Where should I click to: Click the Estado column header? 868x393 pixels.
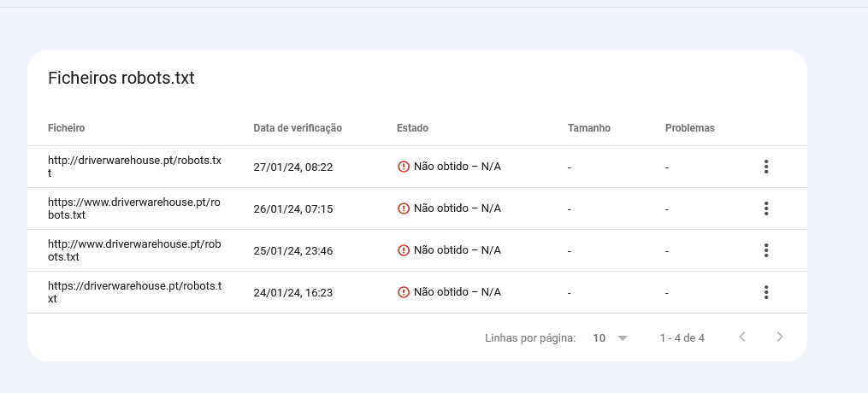coord(412,127)
